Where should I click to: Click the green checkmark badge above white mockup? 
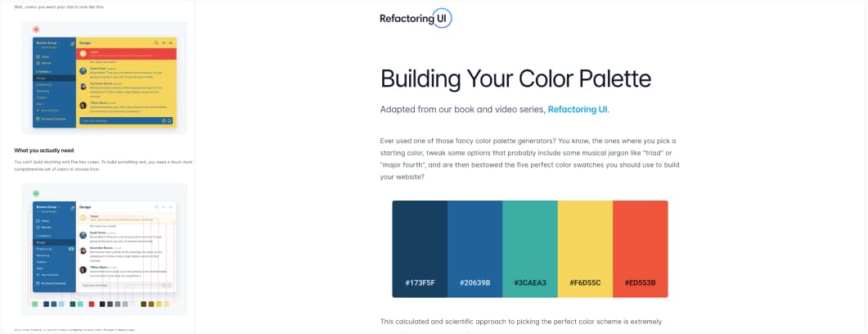tap(36, 193)
